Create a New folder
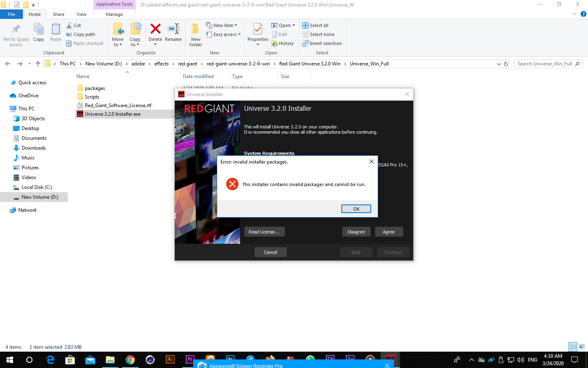 click(x=196, y=35)
